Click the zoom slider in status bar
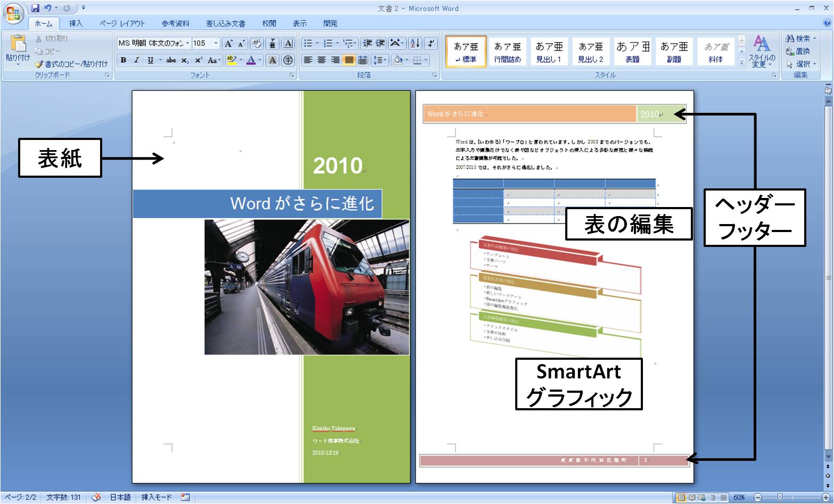 [780, 497]
